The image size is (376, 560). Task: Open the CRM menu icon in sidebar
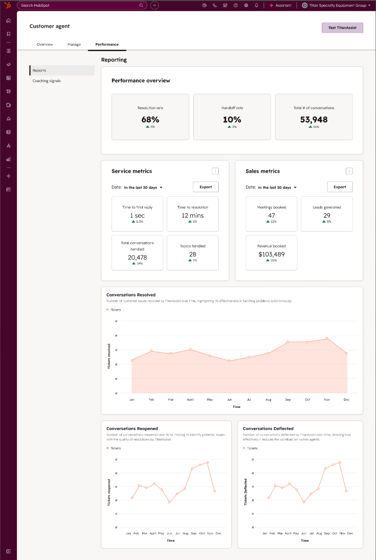point(9,51)
